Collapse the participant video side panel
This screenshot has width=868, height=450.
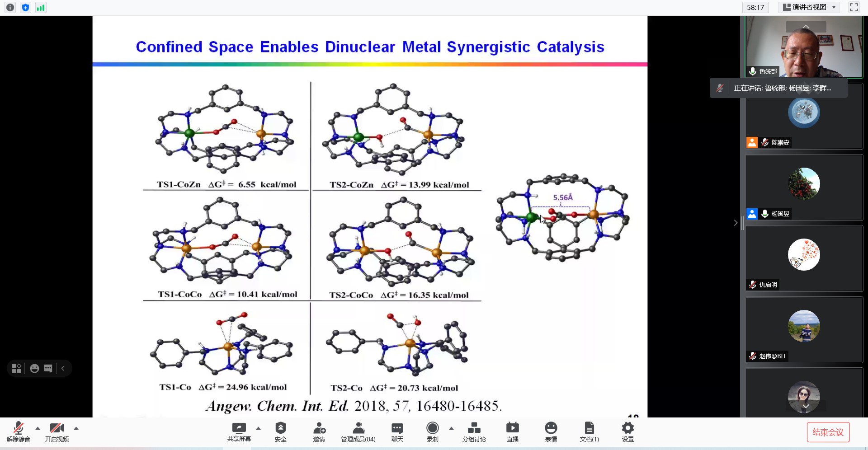[x=736, y=223]
